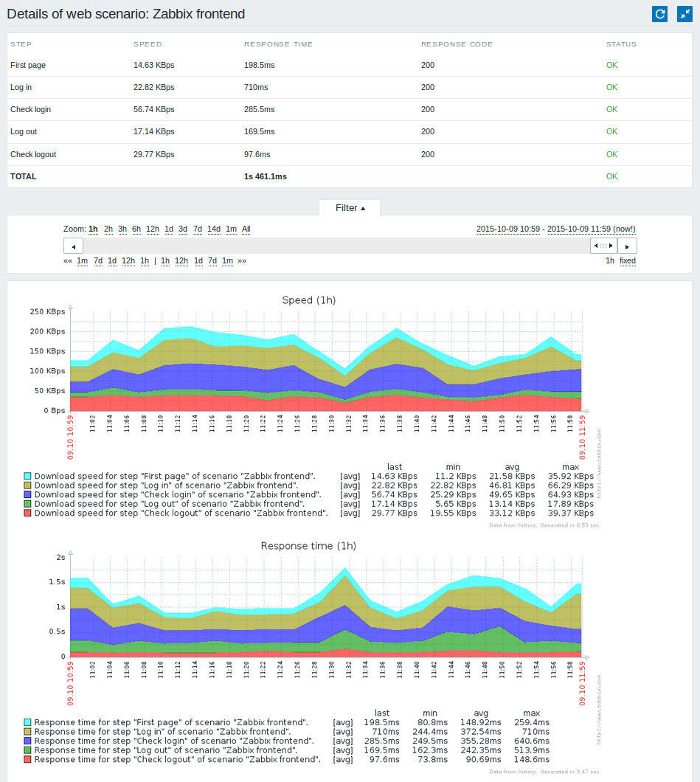
Task: Collapse the Filter tab
Action: (x=350, y=208)
